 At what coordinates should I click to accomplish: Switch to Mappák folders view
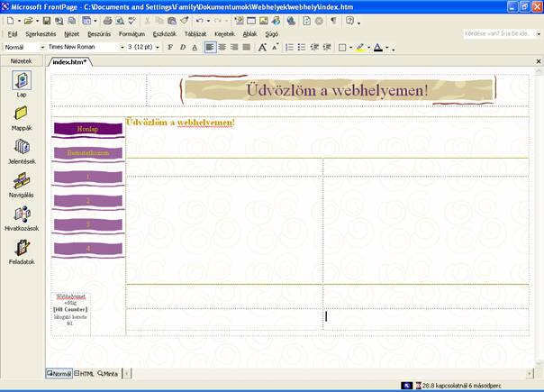(x=22, y=115)
